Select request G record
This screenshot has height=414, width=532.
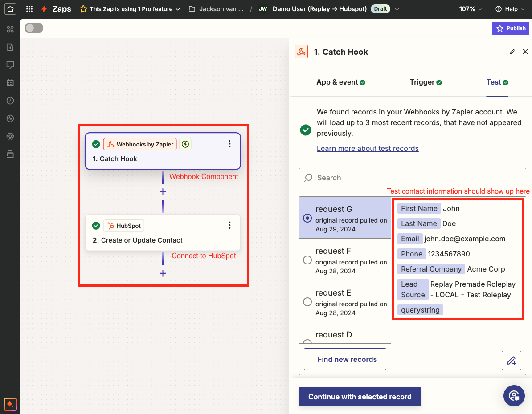(x=345, y=218)
